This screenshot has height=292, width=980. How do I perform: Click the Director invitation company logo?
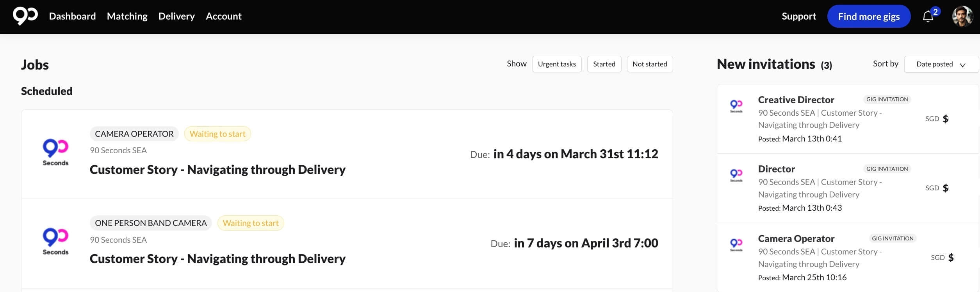coord(736,175)
